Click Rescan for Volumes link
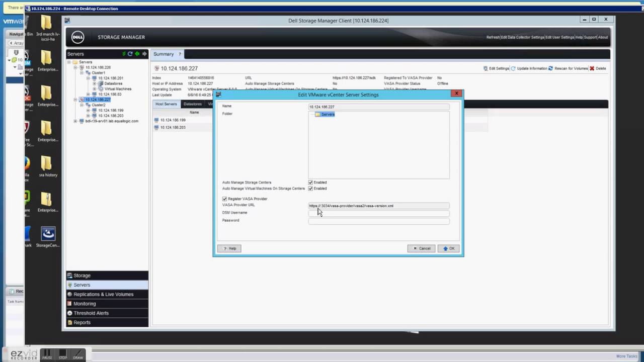Screen dimensions: 644x362 tap(571, 68)
